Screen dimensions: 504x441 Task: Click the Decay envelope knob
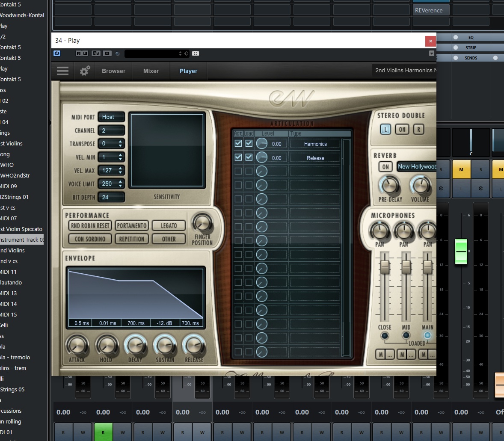(135, 346)
